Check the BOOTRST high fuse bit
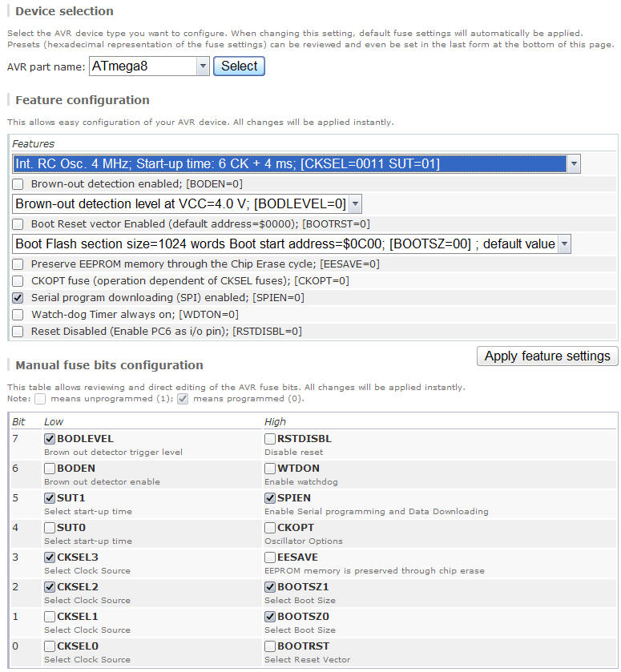Viewport: 621px width, 672px height. 270,646
